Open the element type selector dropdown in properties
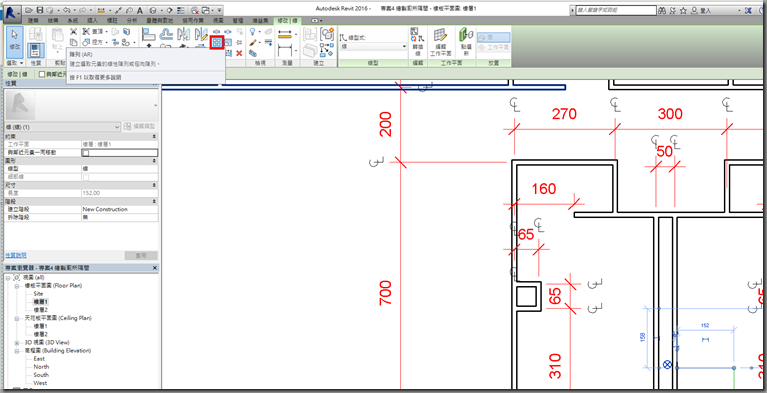 pyautogui.click(x=62, y=127)
